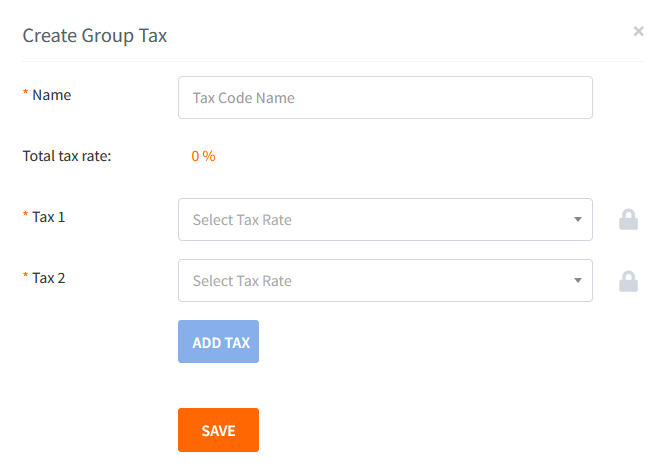Click the Name field label
The image size is (667, 472).
point(52,95)
